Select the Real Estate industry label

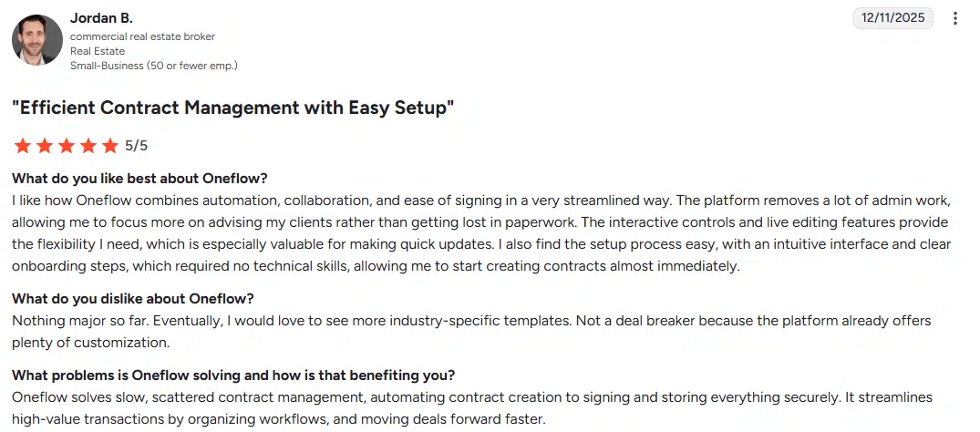tap(98, 51)
